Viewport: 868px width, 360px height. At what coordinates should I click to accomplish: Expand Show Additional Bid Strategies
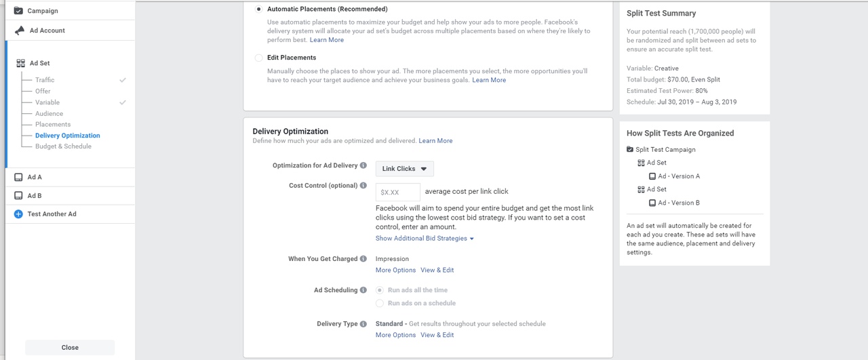425,239
